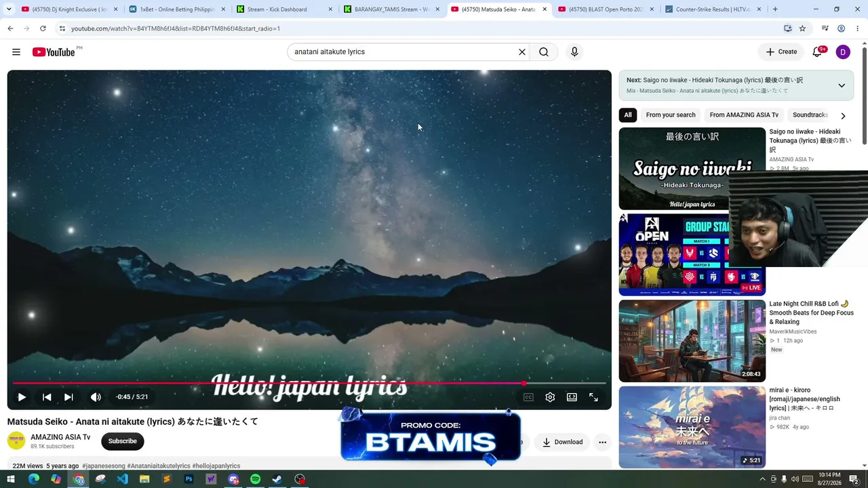Open the more actions ellipsis under video

point(602,442)
